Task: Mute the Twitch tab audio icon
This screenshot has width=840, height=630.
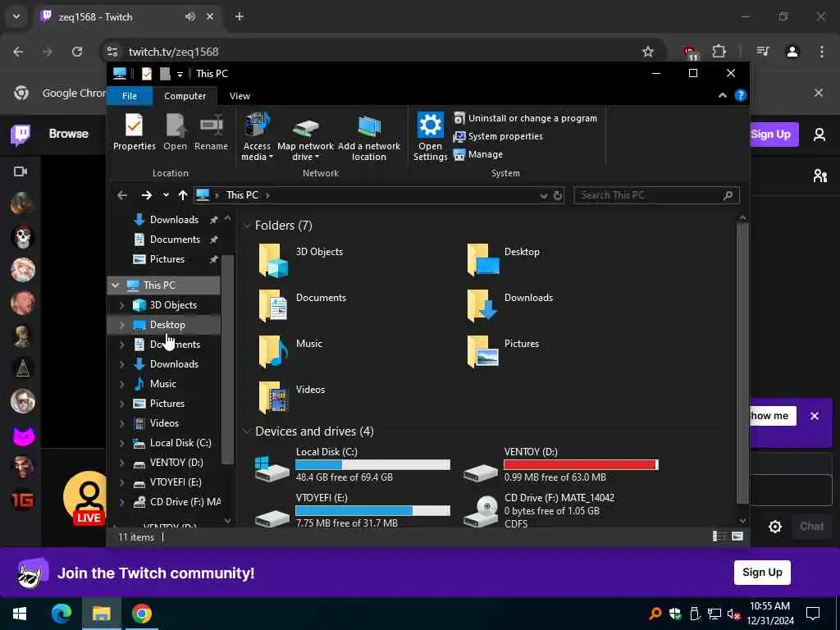Action: (x=190, y=16)
